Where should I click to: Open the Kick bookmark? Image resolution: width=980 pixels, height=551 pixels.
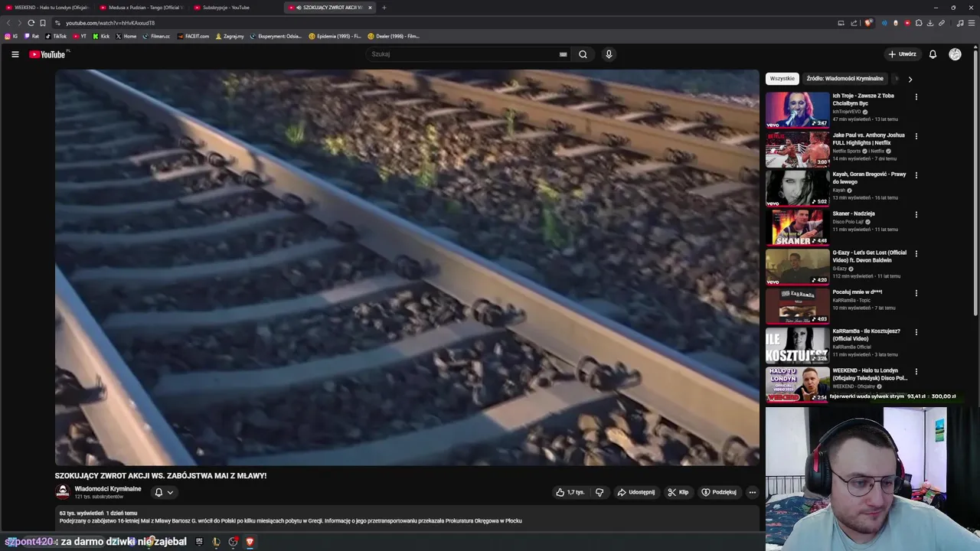click(101, 36)
